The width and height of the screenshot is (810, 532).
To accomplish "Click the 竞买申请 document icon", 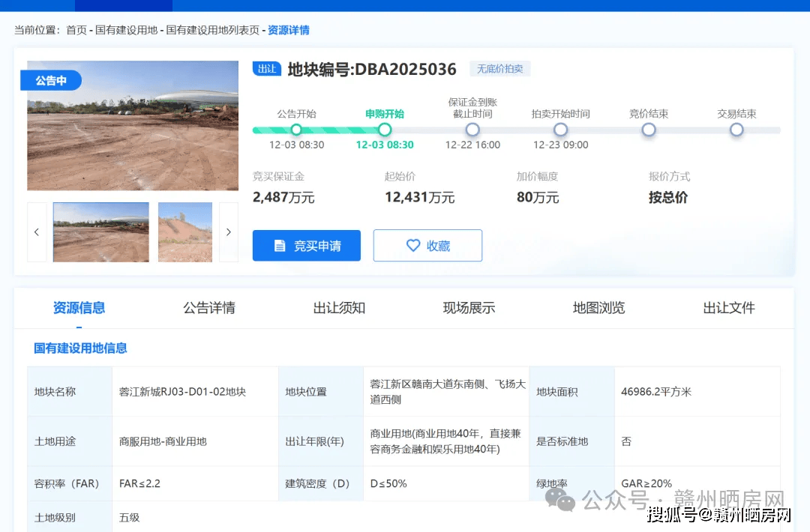I will (x=280, y=246).
